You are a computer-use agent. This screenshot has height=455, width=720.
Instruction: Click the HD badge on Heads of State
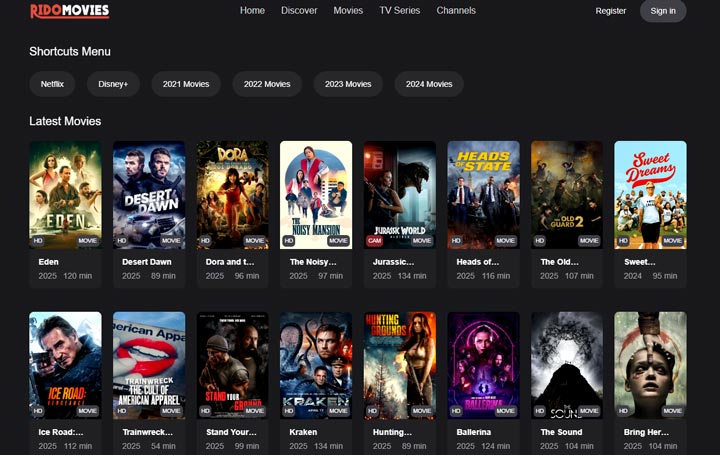(456, 241)
